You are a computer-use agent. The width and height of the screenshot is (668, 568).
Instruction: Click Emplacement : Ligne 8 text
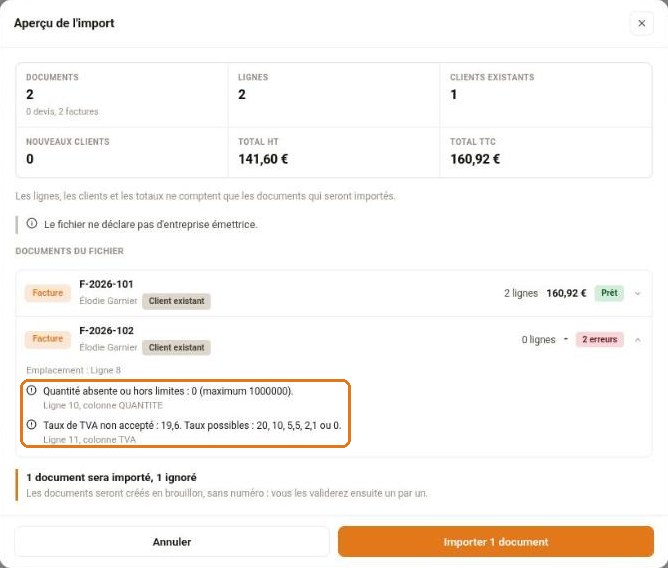(x=73, y=370)
